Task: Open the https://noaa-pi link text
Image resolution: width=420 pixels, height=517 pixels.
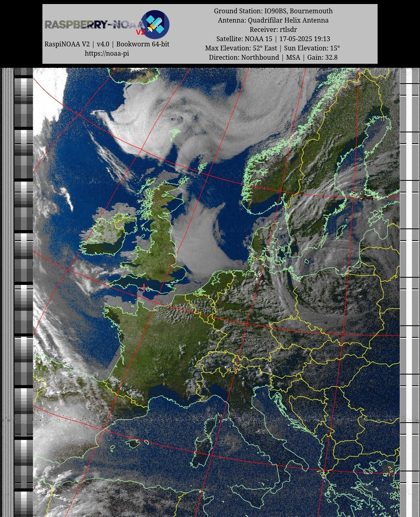Action: pos(107,53)
